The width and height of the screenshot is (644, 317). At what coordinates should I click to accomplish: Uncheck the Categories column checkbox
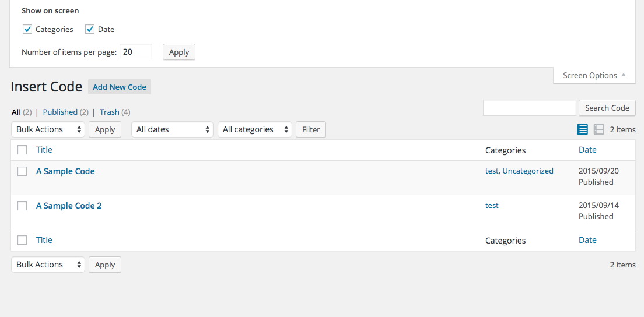point(27,29)
